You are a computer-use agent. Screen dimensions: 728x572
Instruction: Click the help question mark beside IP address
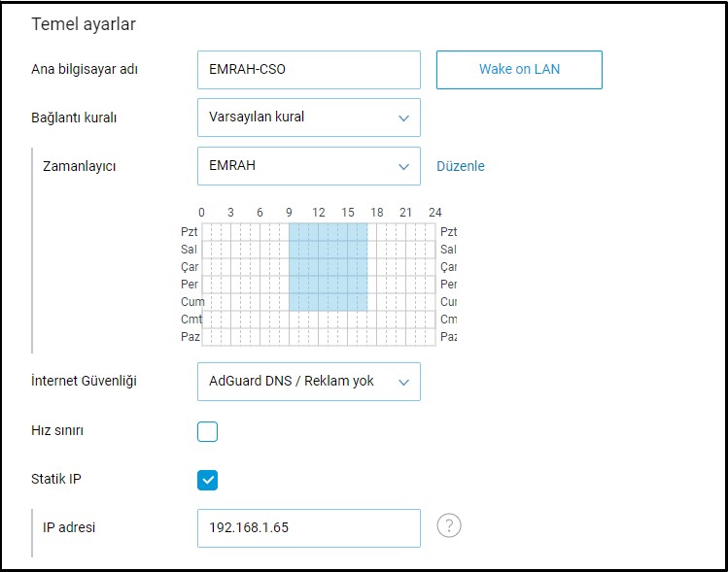point(447,526)
